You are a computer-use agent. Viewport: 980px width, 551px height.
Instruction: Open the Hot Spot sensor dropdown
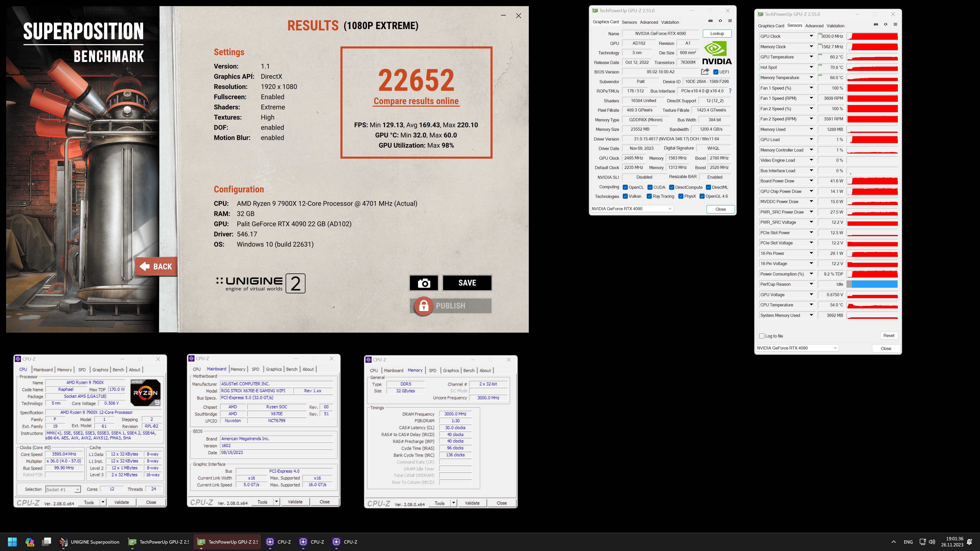(x=811, y=67)
